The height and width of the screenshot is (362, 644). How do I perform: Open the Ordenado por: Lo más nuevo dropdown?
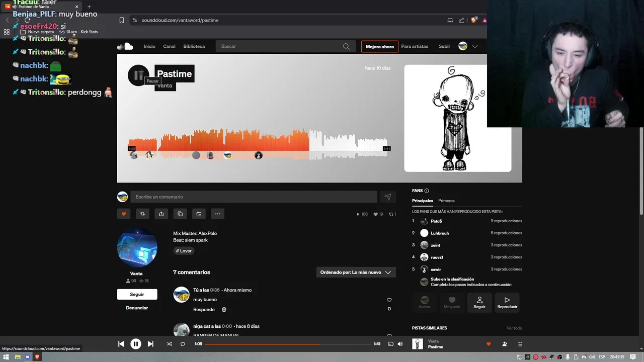point(356,272)
